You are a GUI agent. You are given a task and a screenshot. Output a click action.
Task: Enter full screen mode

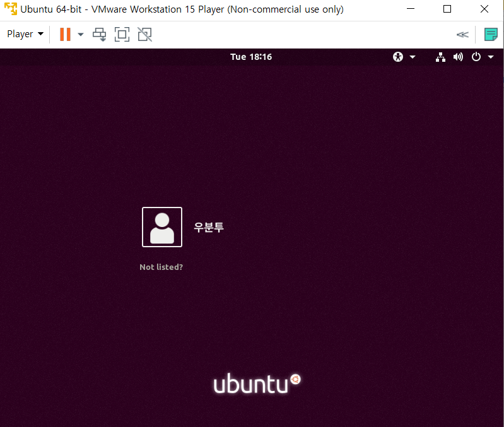pyautogui.click(x=122, y=35)
